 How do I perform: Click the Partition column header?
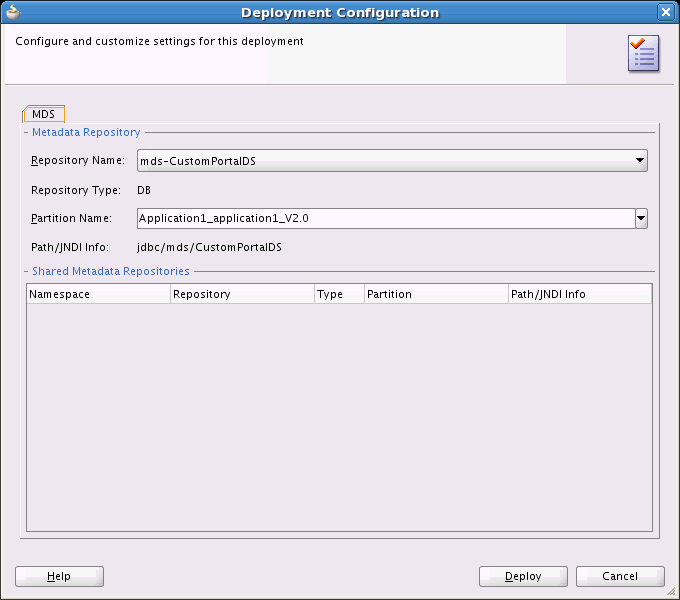pyautogui.click(x=436, y=294)
